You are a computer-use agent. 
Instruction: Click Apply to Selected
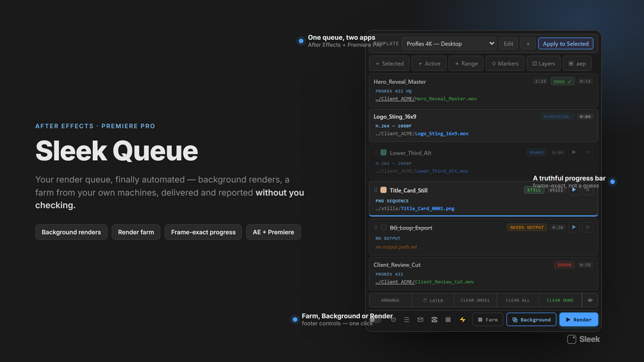point(566,44)
